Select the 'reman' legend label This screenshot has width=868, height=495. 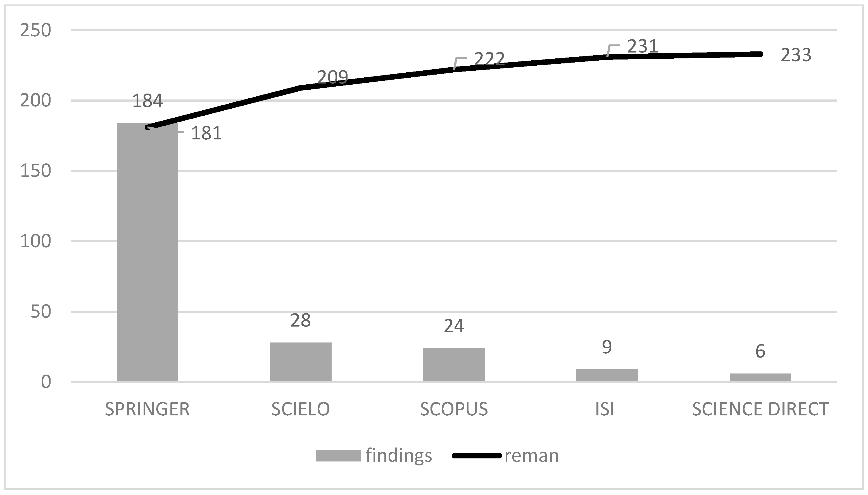tap(531, 456)
